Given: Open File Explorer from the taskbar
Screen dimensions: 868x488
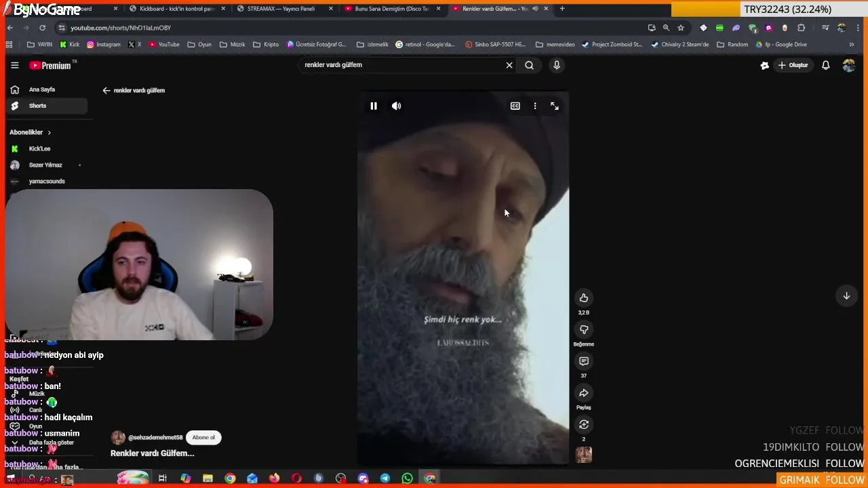Looking at the screenshot, I should (x=208, y=479).
